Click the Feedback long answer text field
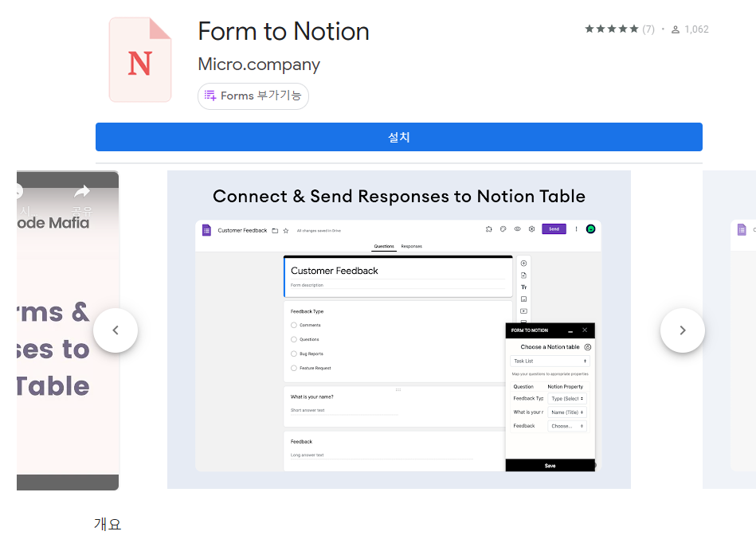Viewport: 756px width, 543px height. tap(381, 455)
